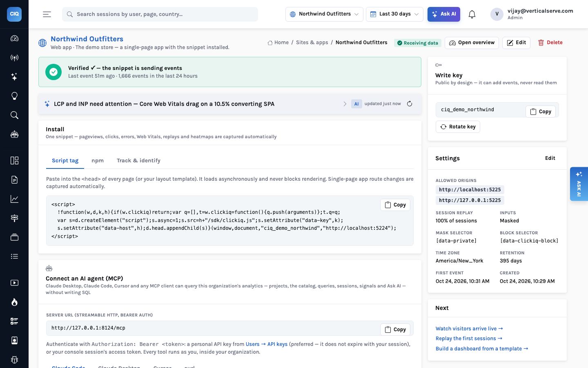Image resolution: width=588 pixels, height=368 pixels.
Task: Open the document reports icon in sidebar
Action: pos(14,180)
